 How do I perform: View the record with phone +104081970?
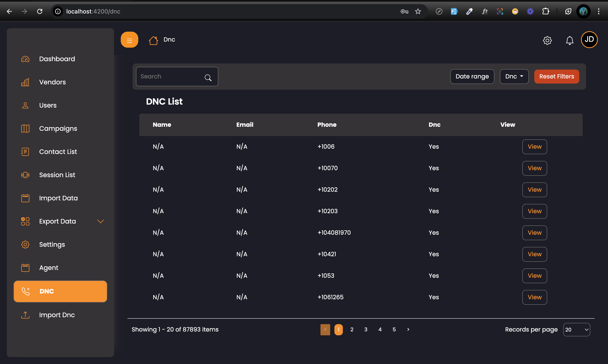click(534, 233)
